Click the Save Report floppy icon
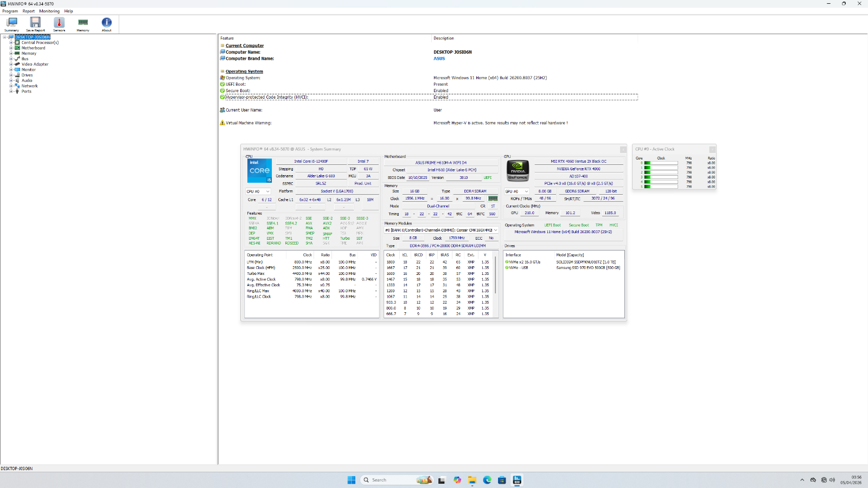This screenshot has width=868, height=488. pos(35,22)
